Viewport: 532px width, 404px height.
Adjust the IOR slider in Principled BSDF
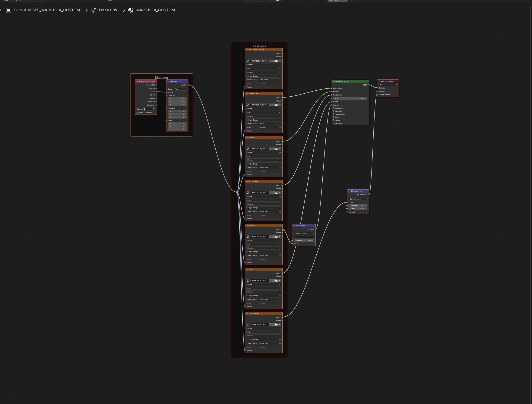pyautogui.click(x=350, y=98)
